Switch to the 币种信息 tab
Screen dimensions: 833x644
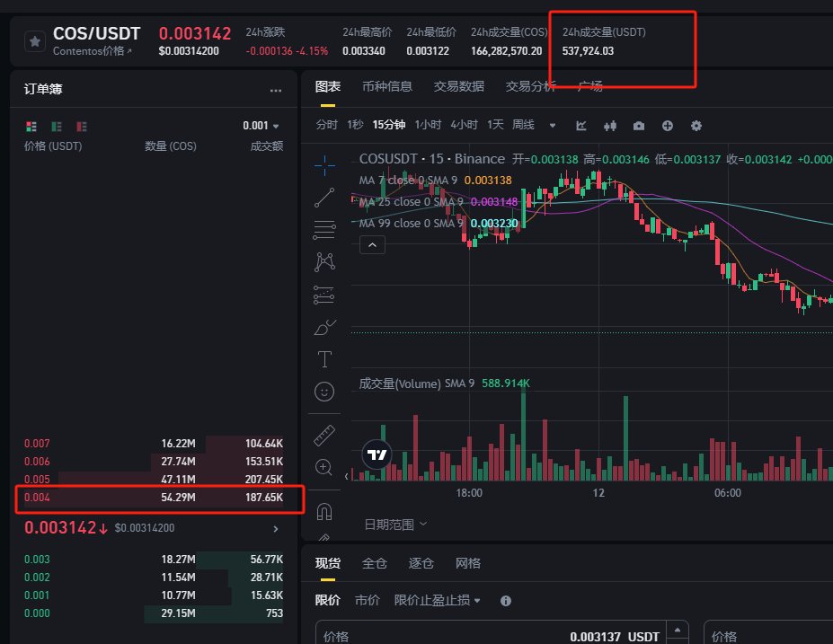point(387,86)
